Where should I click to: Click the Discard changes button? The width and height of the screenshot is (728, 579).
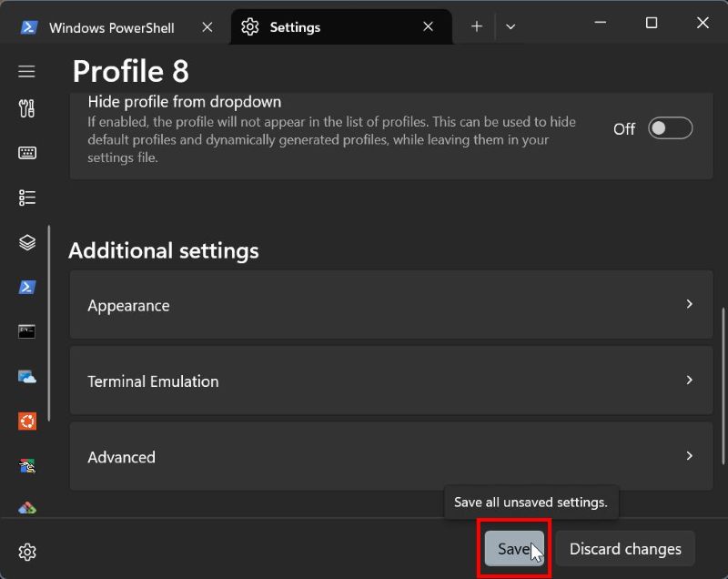tap(625, 549)
